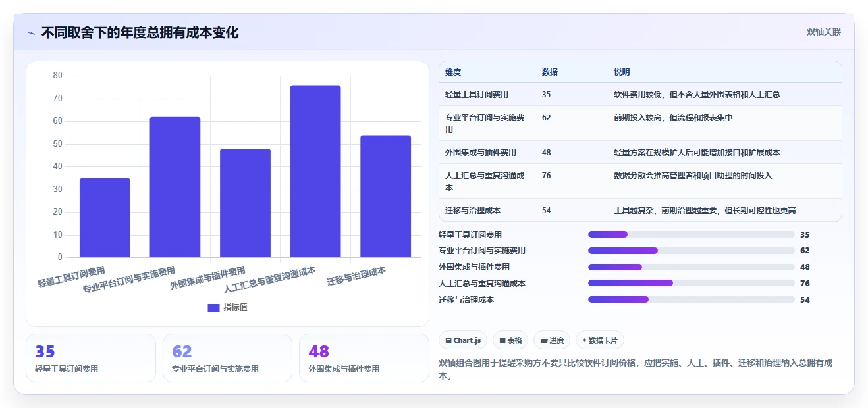Screen dimensions: 868x408
Task: Click progress value 54 for 迁移与治理成本
Action: [805, 299]
